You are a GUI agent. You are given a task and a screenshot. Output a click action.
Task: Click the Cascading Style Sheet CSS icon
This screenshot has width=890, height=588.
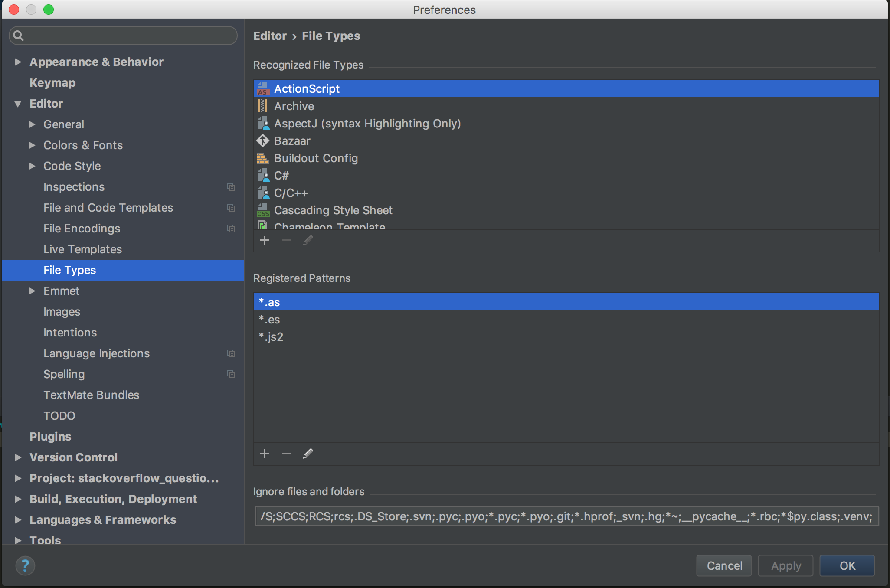(263, 210)
